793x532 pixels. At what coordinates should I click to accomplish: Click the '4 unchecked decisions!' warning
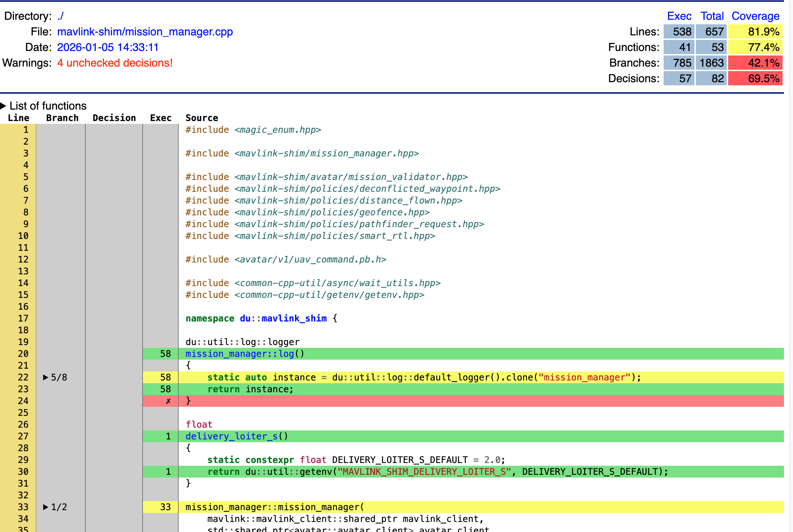tap(115, 63)
